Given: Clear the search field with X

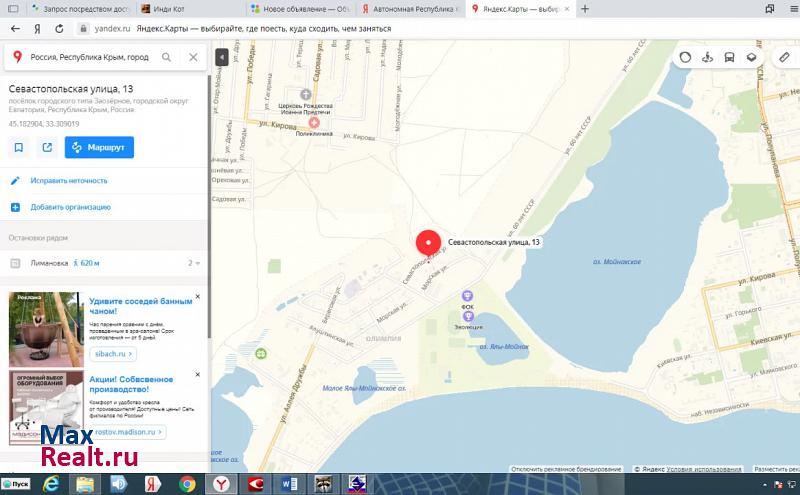Looking at the screenshot, I should (193, 57).
